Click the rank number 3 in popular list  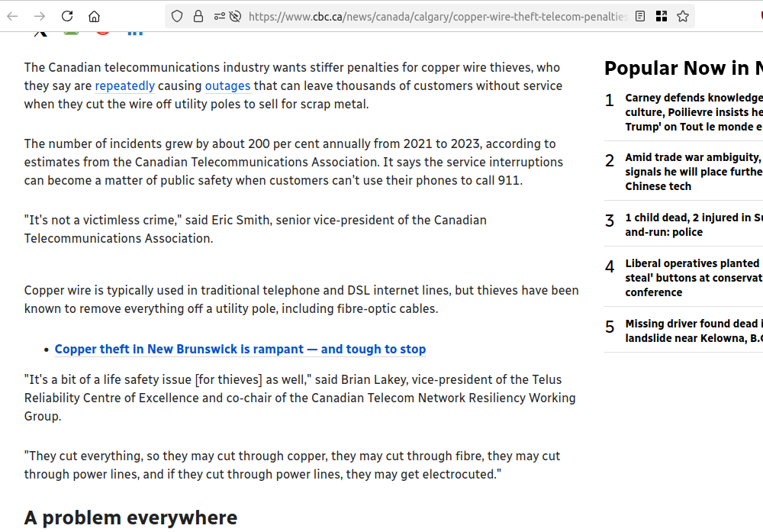tap(609, 221)
